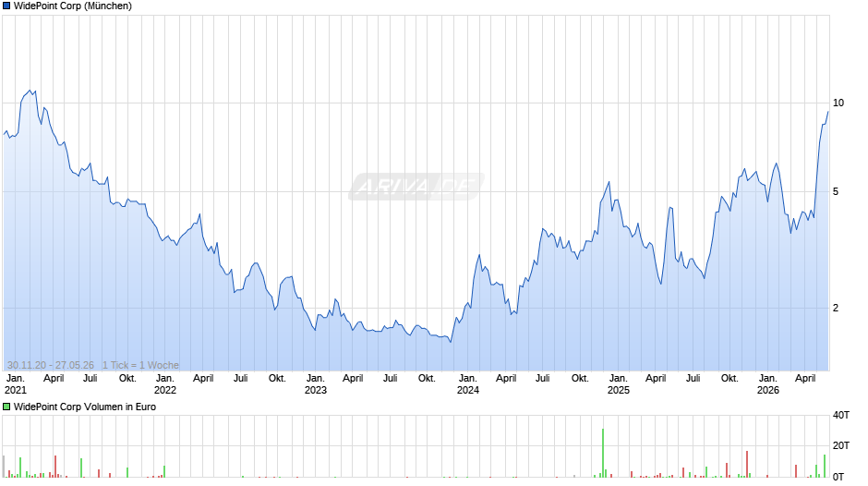Click the '1 Tick = 1 Woche' text
The height and width of the screenshot is (486, 868).
coord(140,365)
